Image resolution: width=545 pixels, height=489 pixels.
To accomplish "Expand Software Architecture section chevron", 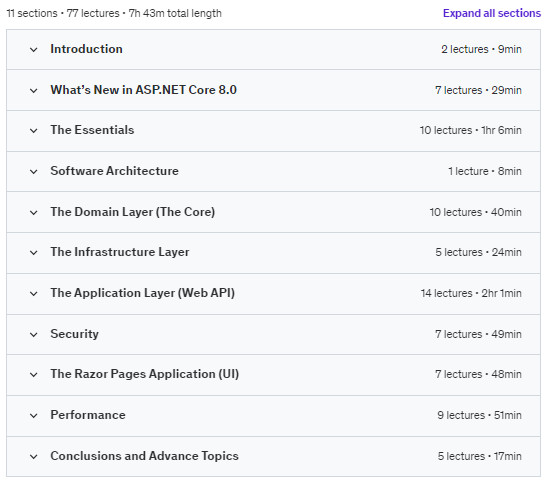I will point(34,172).
